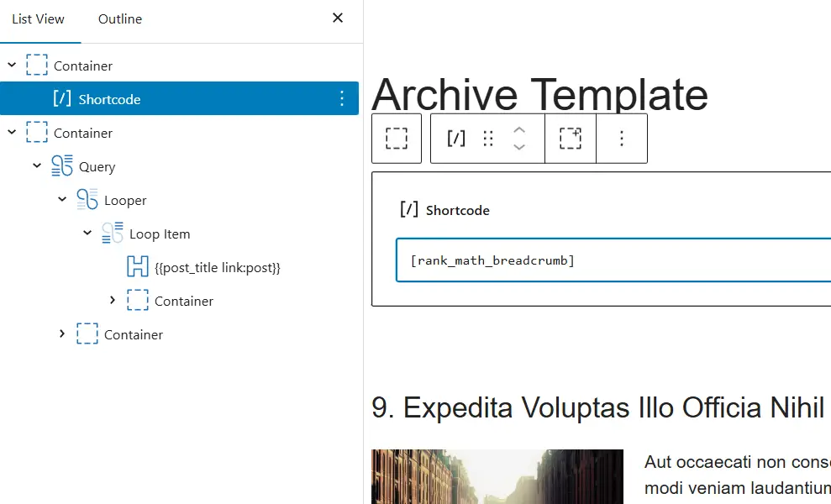The height and width of the screenshot is (504, 831).
Task: Collapse the first Container in list
Action: (12, 66)
